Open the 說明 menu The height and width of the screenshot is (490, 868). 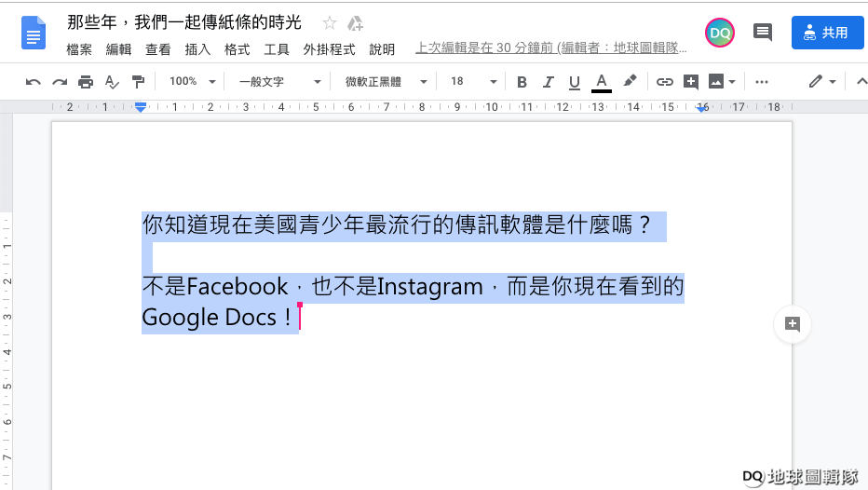(x=382, y=49)
